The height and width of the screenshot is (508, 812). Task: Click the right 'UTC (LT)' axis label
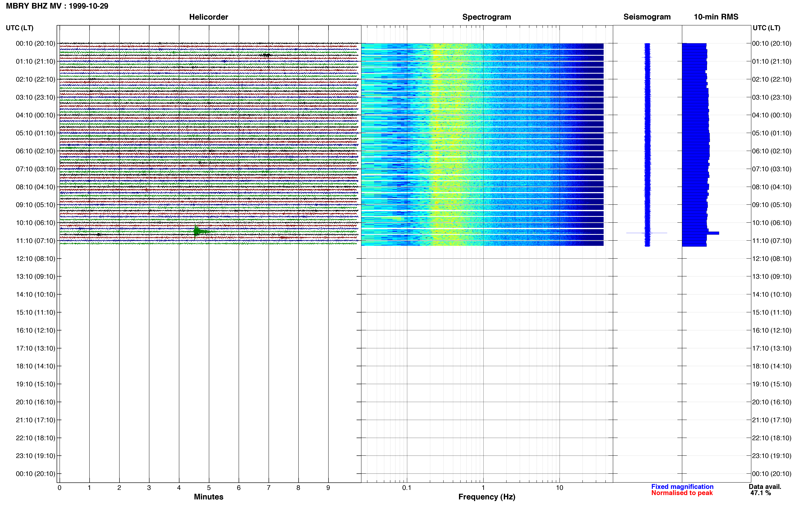[x=767, y=28]
